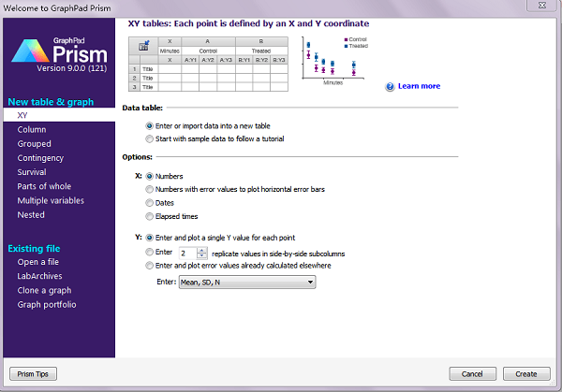This screenshot has width=562, height=392.
Task: Click the Create button
Action: (x=526, y=374)
